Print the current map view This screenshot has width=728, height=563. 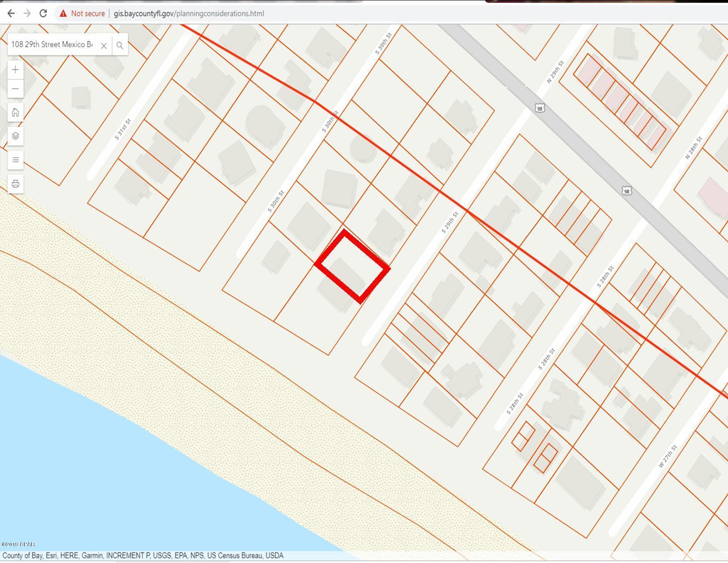pyautogui.click(x=15, y=184)
